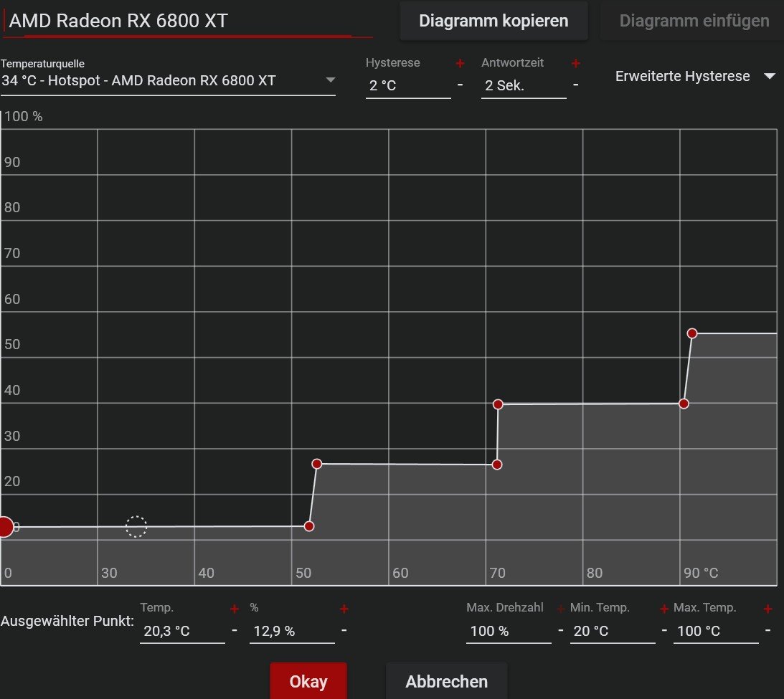Edit the Antwortzeit 2 Sek. field
The image size is (784, 699).
pyautogui.click(x=524, y=86)
